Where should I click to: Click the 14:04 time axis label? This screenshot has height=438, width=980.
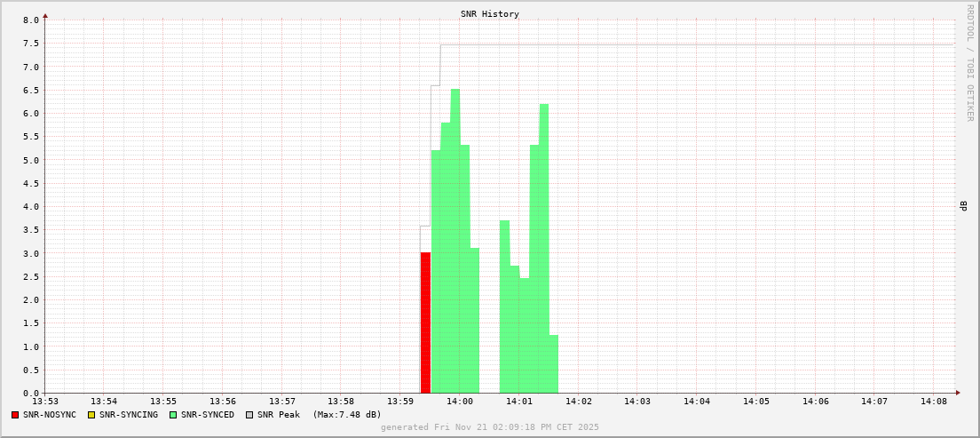click(697, 402)
